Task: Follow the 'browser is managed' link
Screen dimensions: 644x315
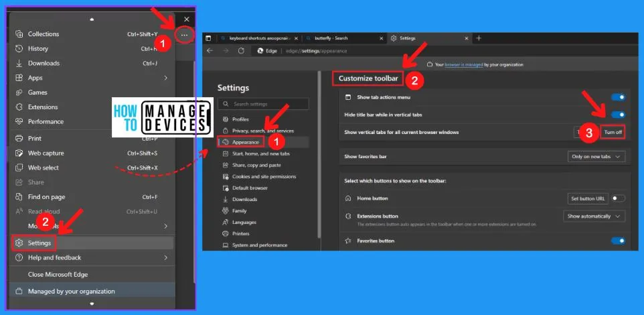Action: [x=464, y=64]
